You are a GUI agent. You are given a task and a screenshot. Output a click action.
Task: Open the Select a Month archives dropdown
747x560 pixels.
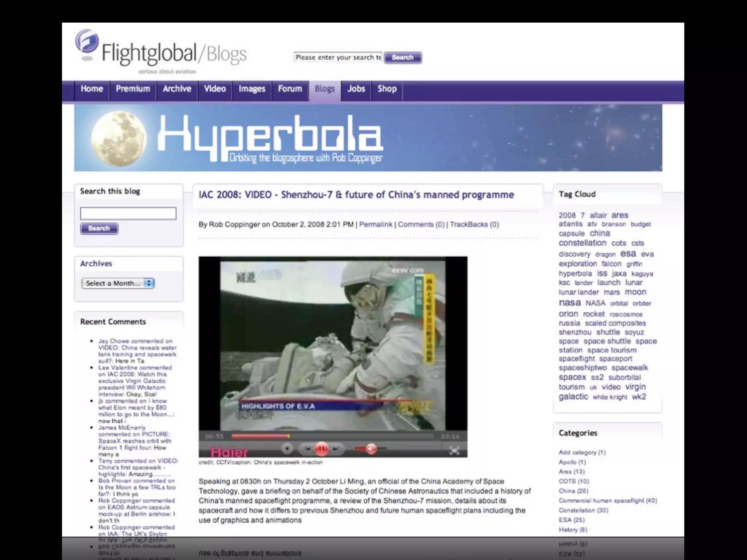[x=118, y=283]
